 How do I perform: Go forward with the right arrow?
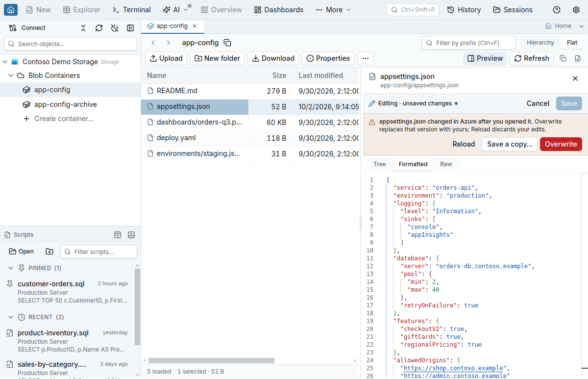(x=169, y=43)
